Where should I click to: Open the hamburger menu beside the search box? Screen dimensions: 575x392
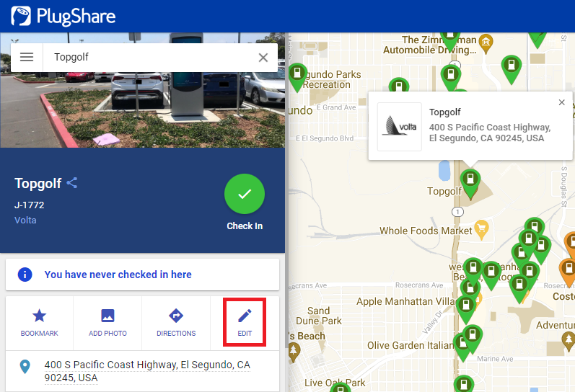point(27,57)
